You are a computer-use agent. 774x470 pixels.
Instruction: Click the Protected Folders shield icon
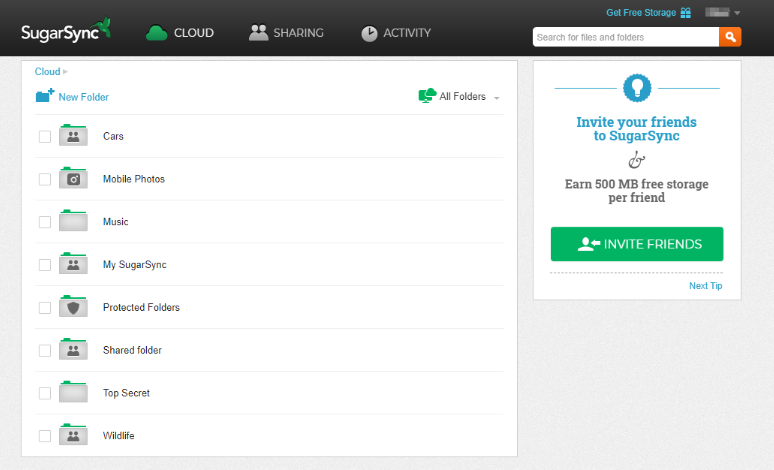(73, 307)
